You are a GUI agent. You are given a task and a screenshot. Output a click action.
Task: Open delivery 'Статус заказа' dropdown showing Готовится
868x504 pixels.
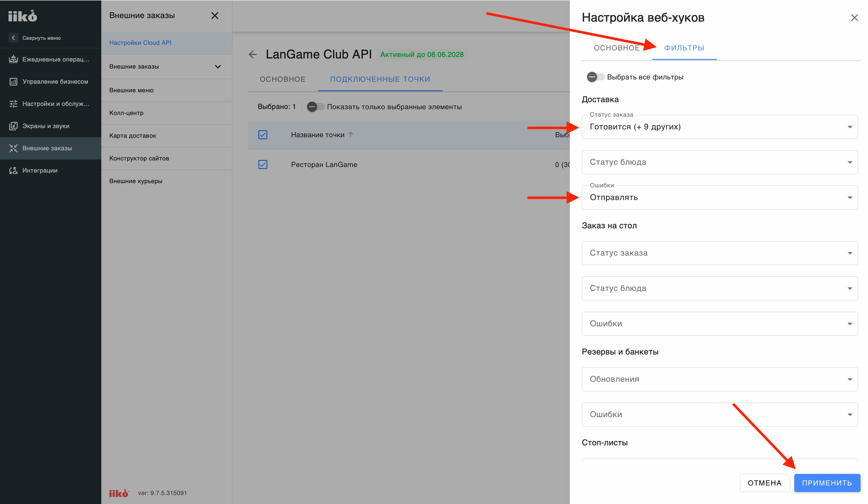click(719, 127)
